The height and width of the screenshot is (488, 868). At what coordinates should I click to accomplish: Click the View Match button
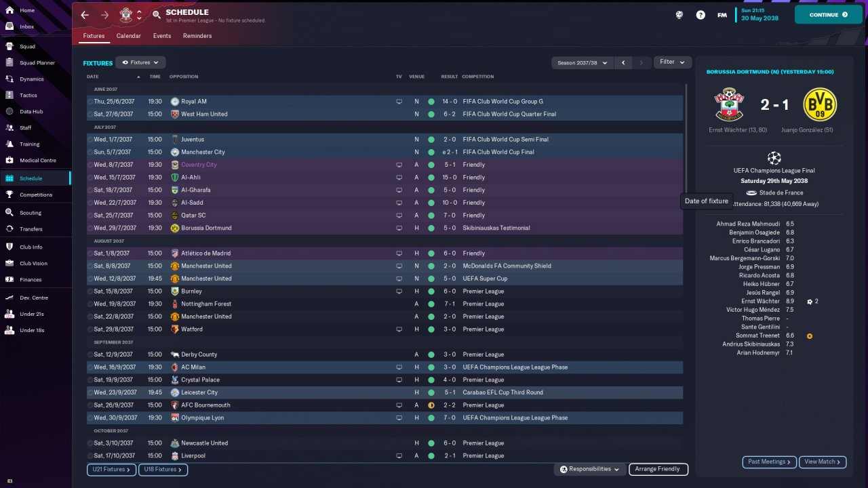(823, 462)
